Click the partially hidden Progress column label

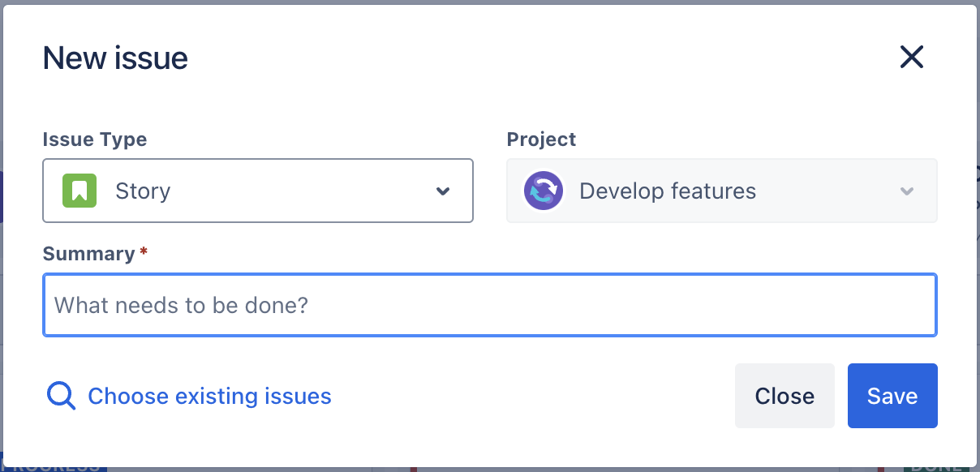[54, 468]
